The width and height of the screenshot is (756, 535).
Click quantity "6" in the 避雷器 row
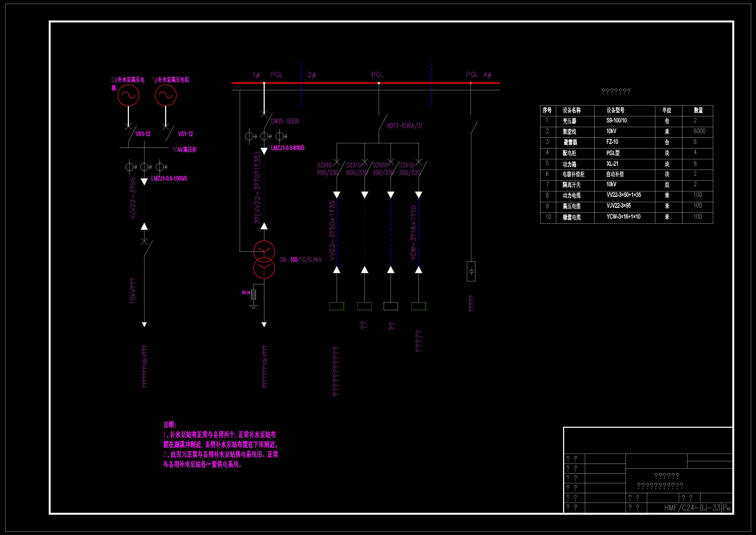tap(695, 142)
